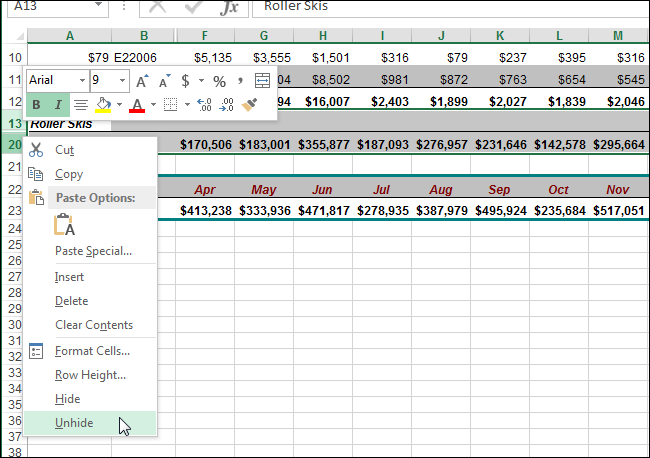Click the Nov month header cell
Viewport: 650px width, 458px height.
click(618, 190)
